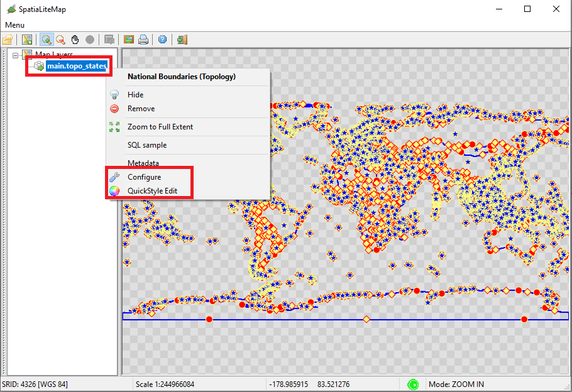Choose QuickStyle Edit from the context menu
The image size is (572, 392).
pos(152,191)
